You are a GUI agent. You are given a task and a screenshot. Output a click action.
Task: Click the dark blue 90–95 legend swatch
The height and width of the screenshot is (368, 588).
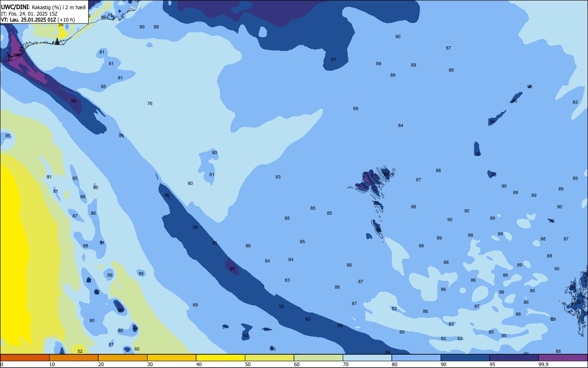465,357
